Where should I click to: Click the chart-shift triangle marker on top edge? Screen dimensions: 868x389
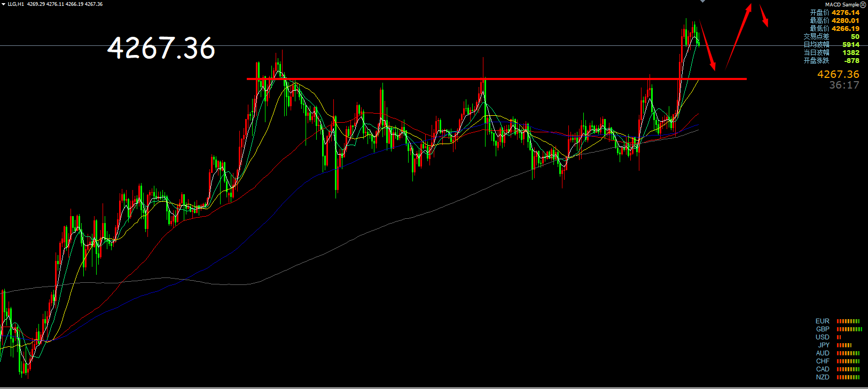coord(703,1)
